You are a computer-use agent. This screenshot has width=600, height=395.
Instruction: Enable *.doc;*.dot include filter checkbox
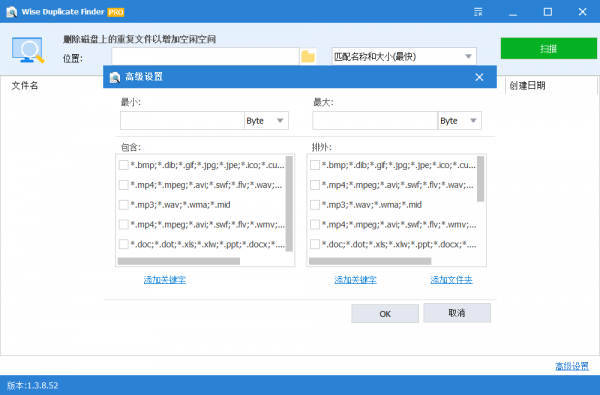point(124,244)
